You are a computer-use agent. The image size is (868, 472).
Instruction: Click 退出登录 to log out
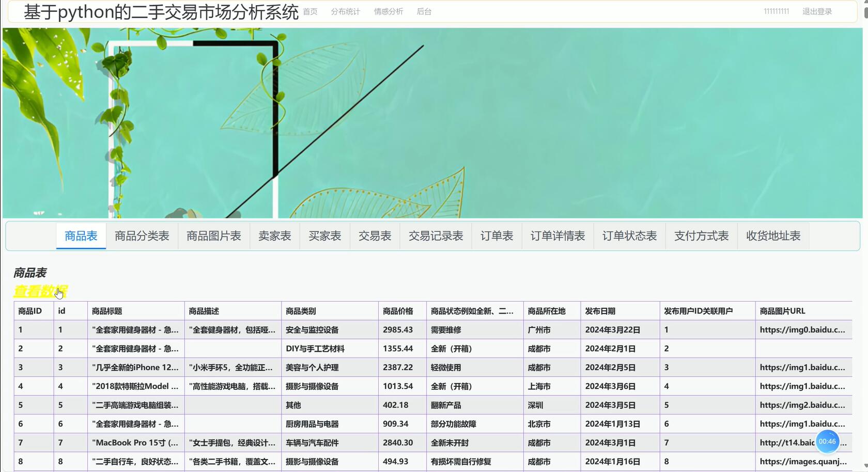coord(816,11)
